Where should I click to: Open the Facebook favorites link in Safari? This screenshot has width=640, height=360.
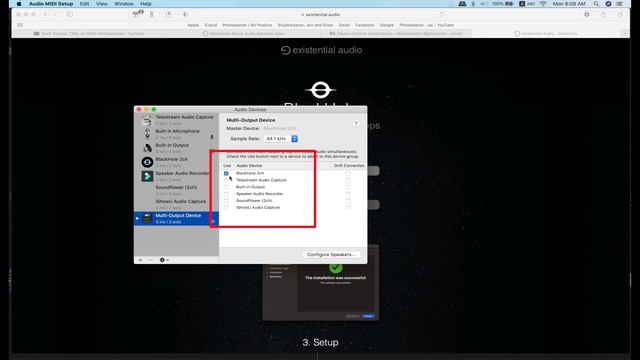coord(364,25)
